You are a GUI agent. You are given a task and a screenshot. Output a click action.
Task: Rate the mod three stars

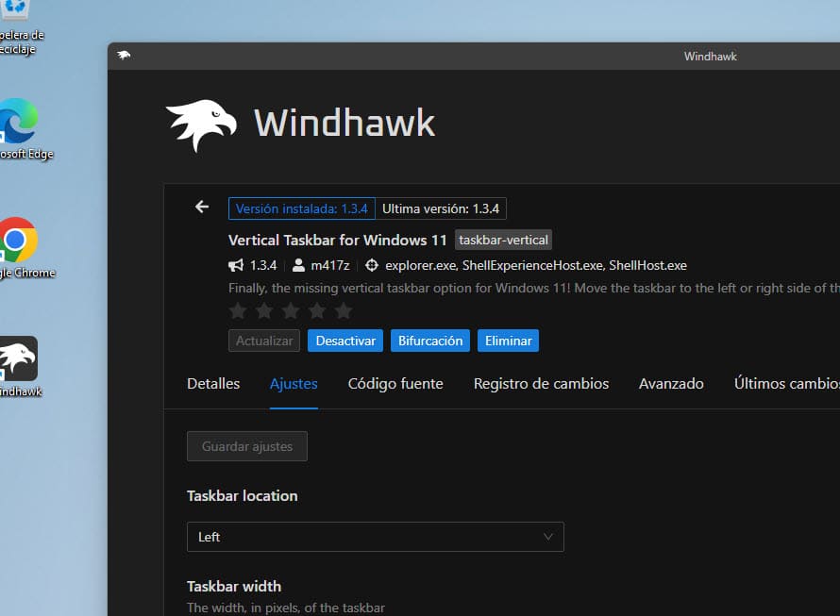(x=291, y=310)
